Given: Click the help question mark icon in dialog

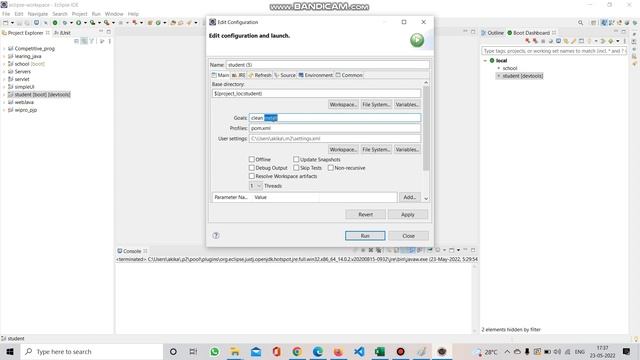Looking at the screenshot, I should pyautogui.click(x=216, y=236).
